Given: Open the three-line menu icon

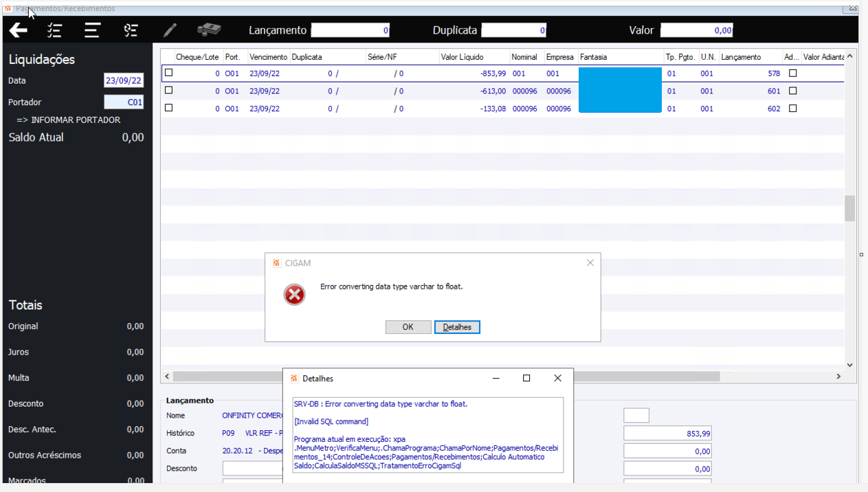Looking at the screenshot, I should [92, 30].
